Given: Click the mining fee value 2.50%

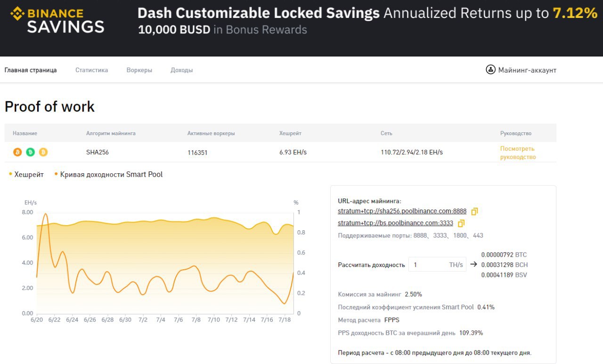Looking at the screenshot, I should coord(413,294).
